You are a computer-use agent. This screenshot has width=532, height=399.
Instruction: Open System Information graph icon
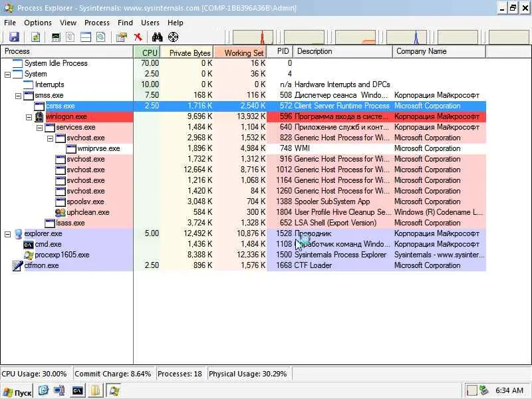point(56,37)
